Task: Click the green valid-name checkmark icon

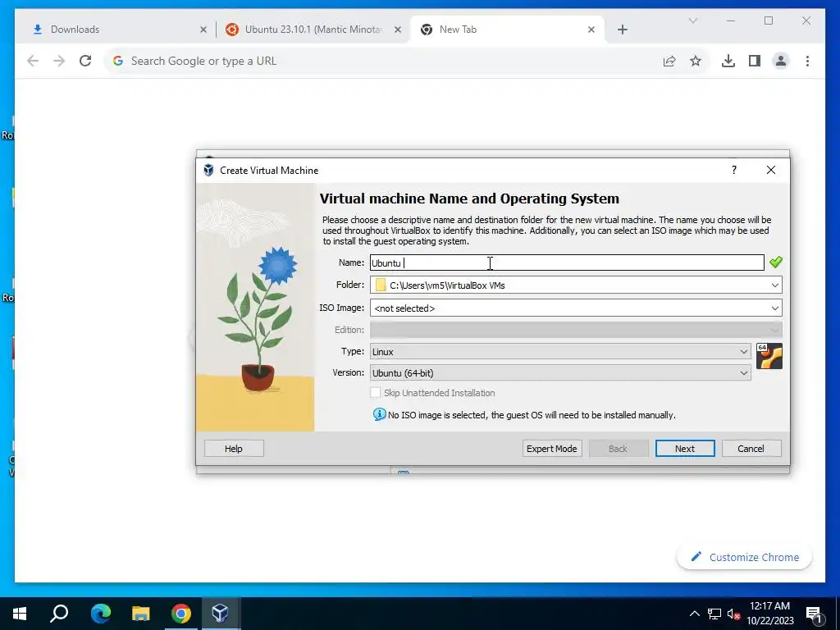Action: [x=775, y=262]
